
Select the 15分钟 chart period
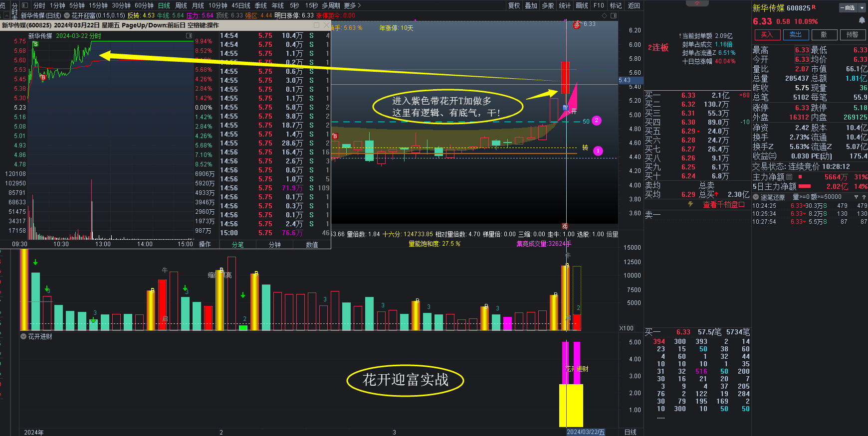tap(98, 5)
